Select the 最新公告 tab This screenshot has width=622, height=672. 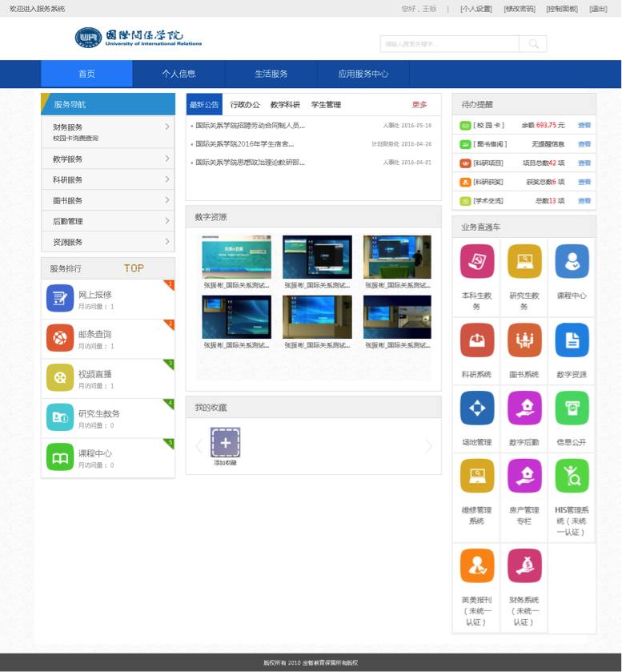(x=204, y=105)
